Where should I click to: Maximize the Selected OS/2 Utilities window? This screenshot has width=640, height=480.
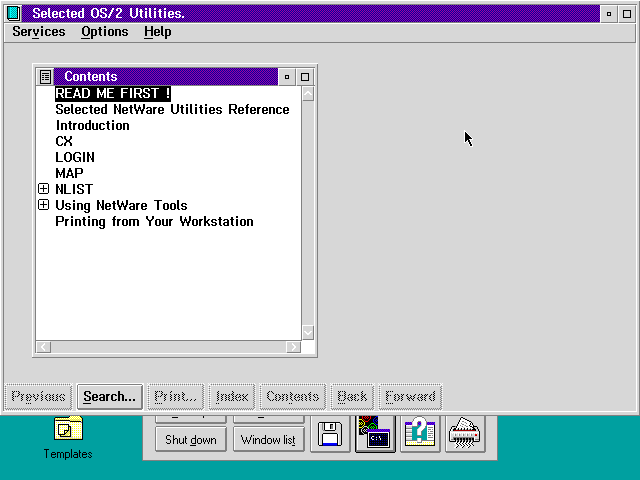tap(627, 14)
